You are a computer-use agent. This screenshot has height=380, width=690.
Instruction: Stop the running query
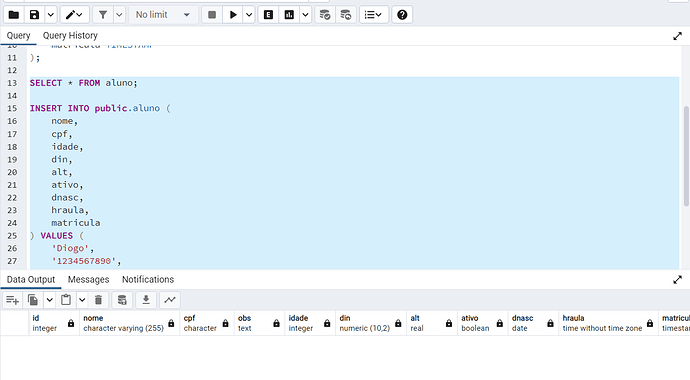pos(212,15)
